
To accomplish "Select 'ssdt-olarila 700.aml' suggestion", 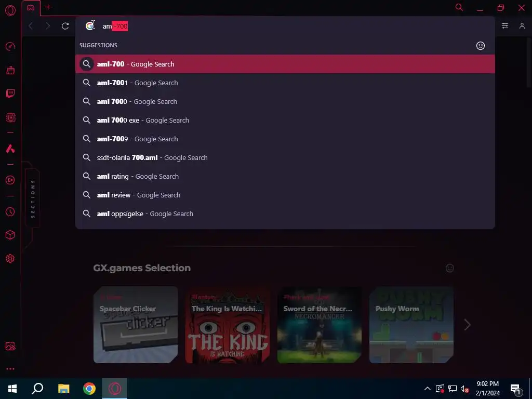I will point(285,157).
